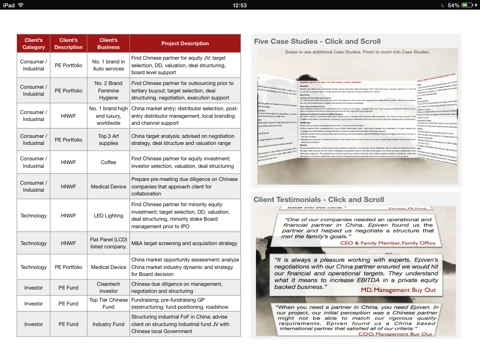Click 'M&A target screening and acquisition strategy'

pyautogui.click(x=185, y=243)
